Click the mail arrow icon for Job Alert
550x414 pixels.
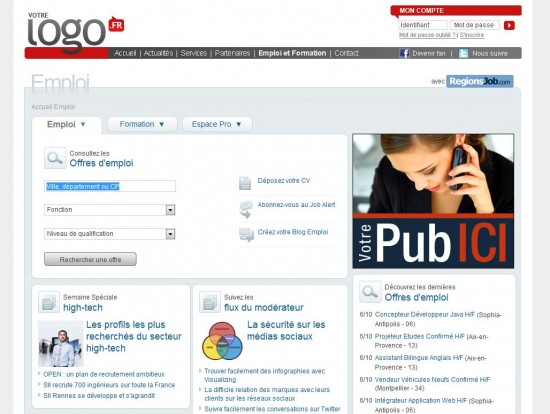click(x=246, y=209)
